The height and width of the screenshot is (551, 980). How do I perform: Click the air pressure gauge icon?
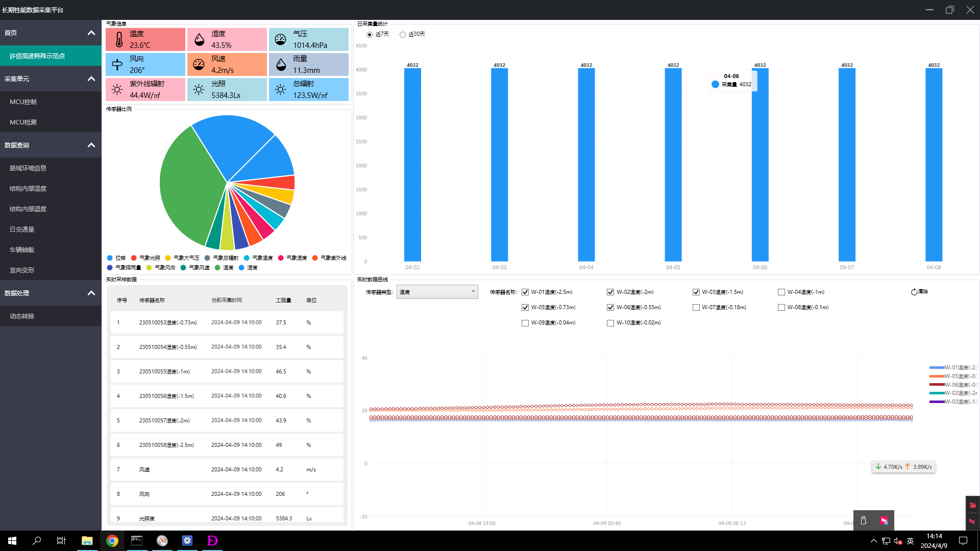coord(281,39)
